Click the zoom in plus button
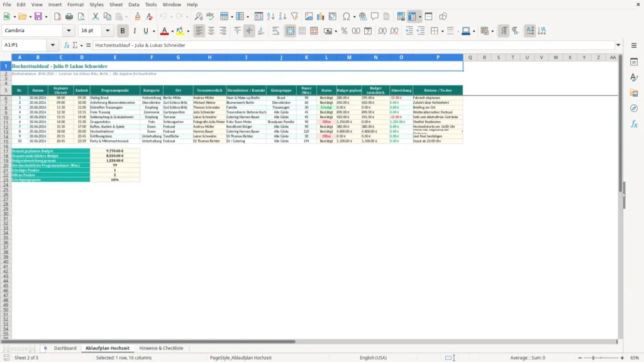This screenshot has height=362, width=644. click(622, 358)
